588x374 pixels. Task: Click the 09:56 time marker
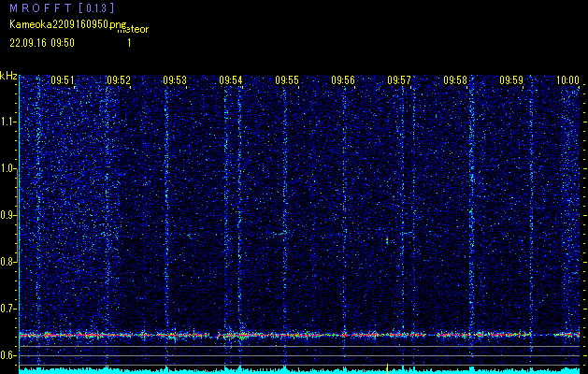pos(343,80)
